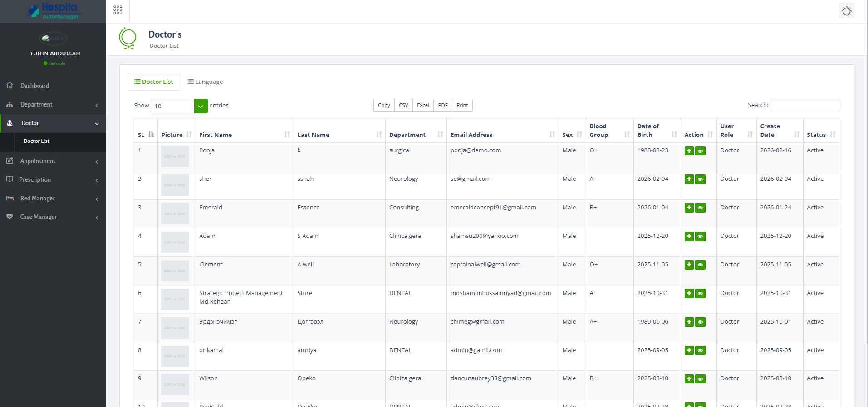Click the TUHIN ABDULLAH username
The height and width of the screenshot is (407, 868).
click(55, 53)
